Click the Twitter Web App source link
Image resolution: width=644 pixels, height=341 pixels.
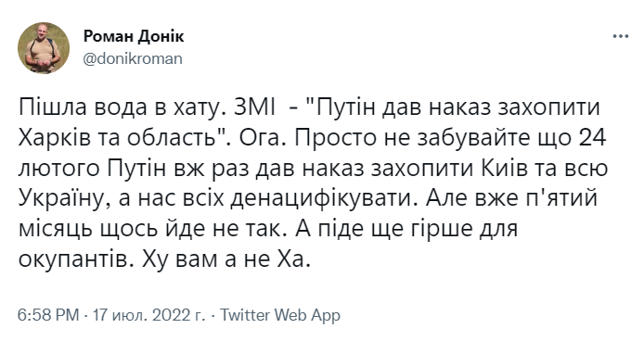click(x=280, y=315)
